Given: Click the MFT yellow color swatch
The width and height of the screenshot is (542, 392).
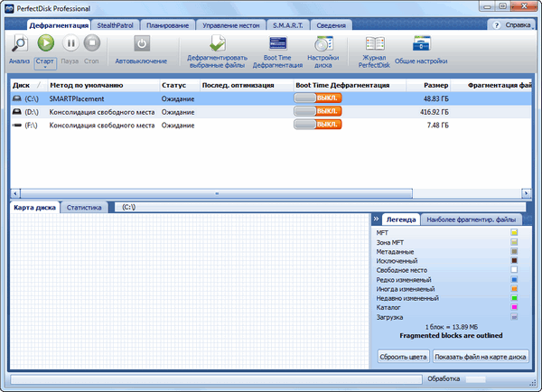Looking at the screenshot, I should click(x=513, y=232).
